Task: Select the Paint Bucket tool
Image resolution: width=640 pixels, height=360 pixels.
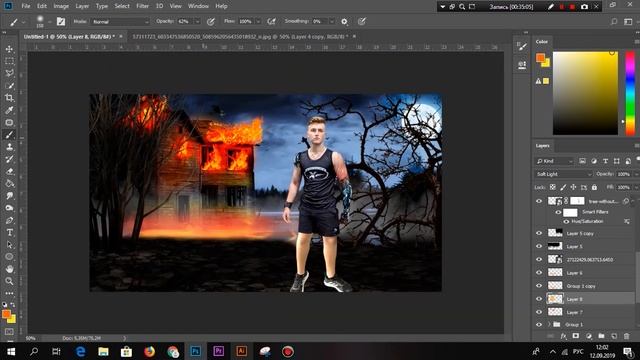Action: (9, 184)
